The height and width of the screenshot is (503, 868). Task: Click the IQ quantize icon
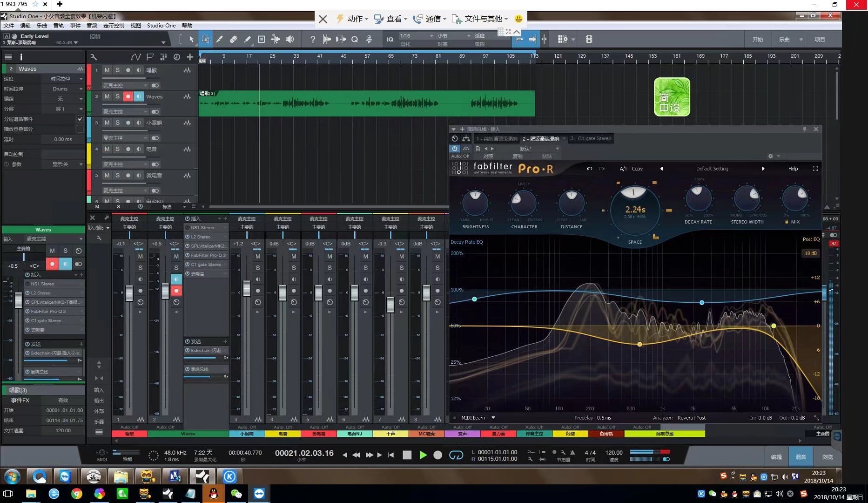[390, 40]
